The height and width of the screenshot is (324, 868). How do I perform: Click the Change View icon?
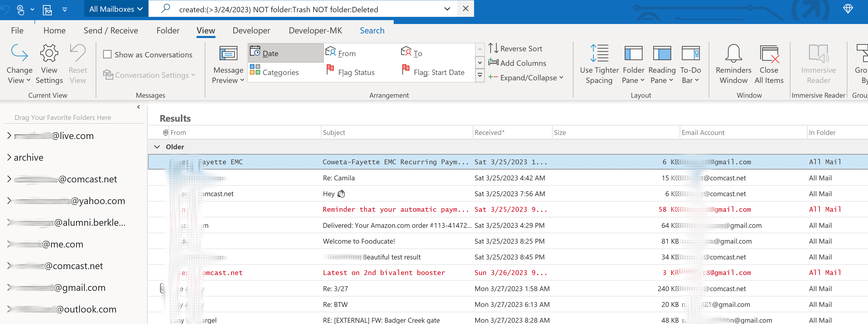click(x=19, y=53)
